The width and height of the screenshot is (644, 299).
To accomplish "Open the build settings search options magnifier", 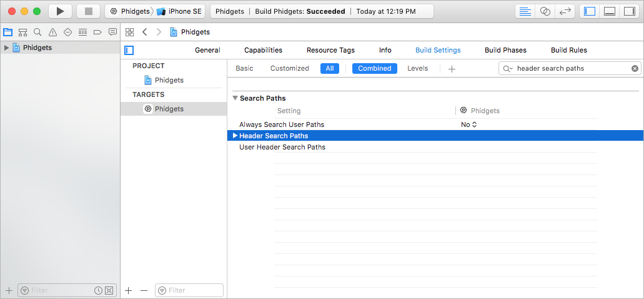I will [x=508, y=68].
